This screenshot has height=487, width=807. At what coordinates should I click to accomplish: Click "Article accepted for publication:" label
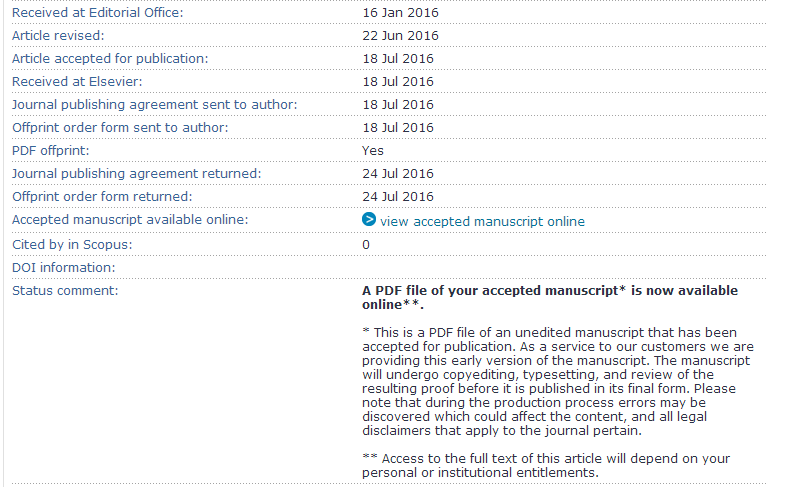[110, 59]
